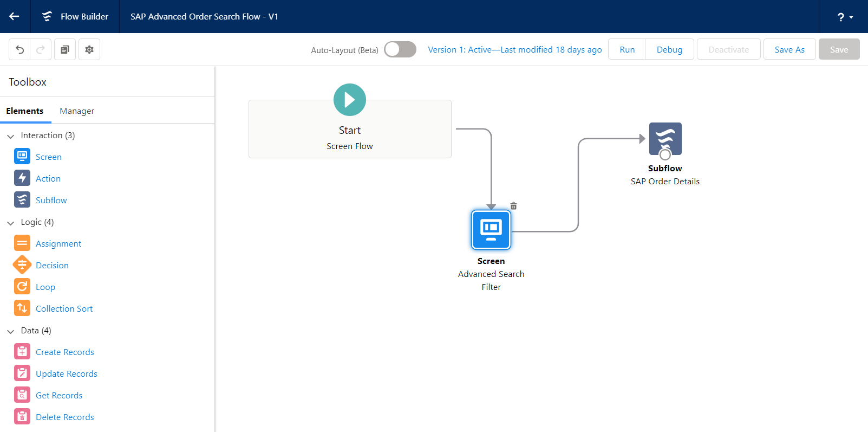Click the Start Screen Flow box
The height and width of the screenshot is (432, 868).
[350, 129]
